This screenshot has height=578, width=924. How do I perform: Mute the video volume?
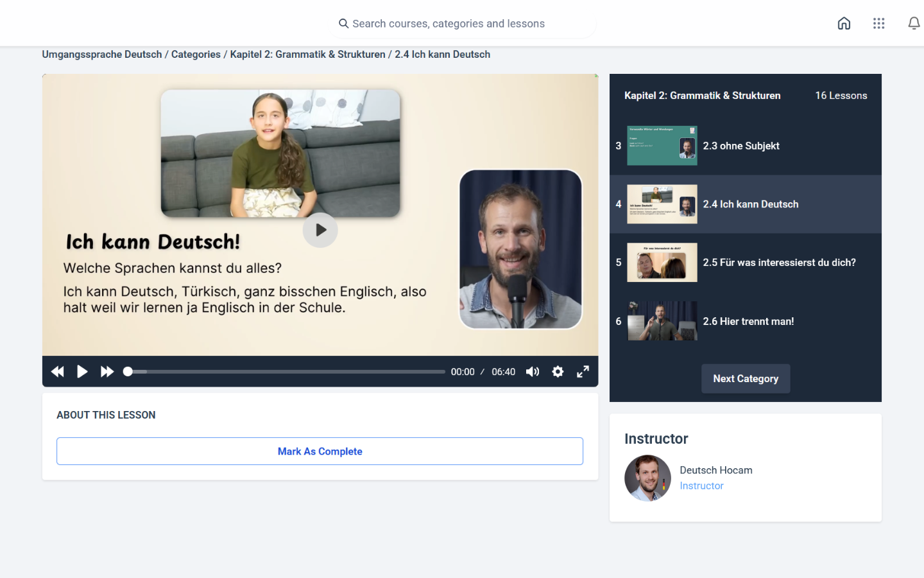click(533, 372)
